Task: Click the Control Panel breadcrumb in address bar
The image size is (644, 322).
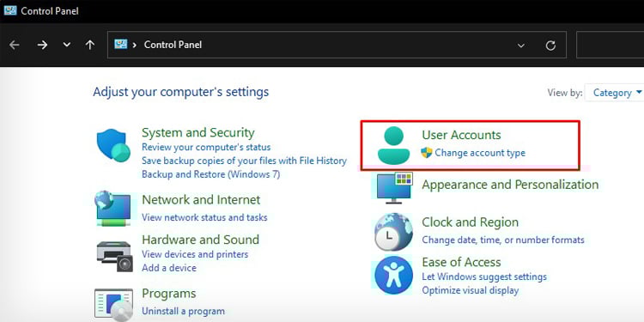Action: (173, 45)
